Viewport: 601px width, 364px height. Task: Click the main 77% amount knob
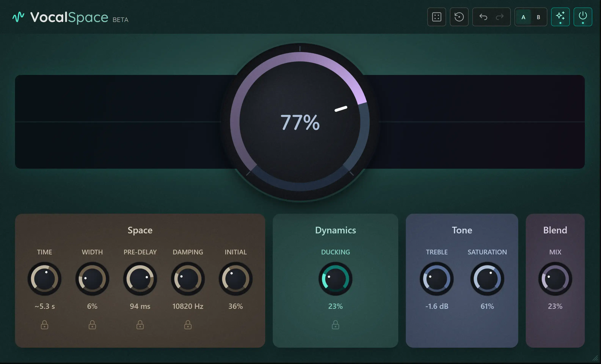[300, 122]
